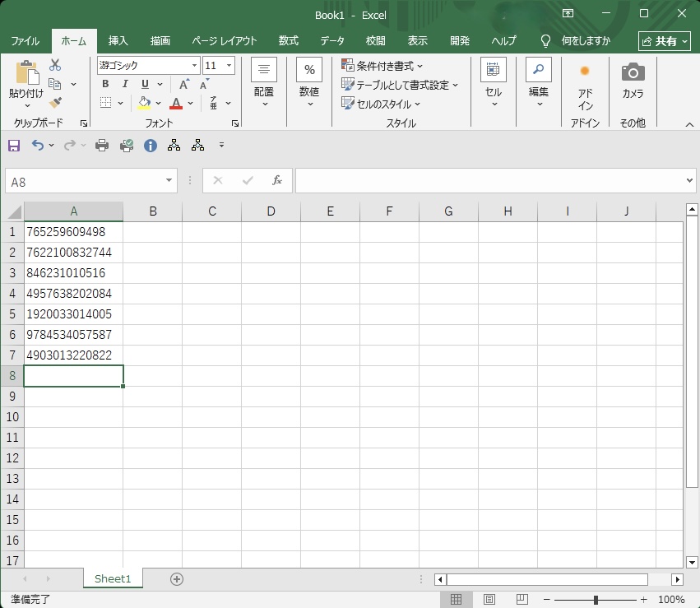Click the Save icon in quick access toolbar
Viewport: 700px width, 608px height.
[13, 146]
